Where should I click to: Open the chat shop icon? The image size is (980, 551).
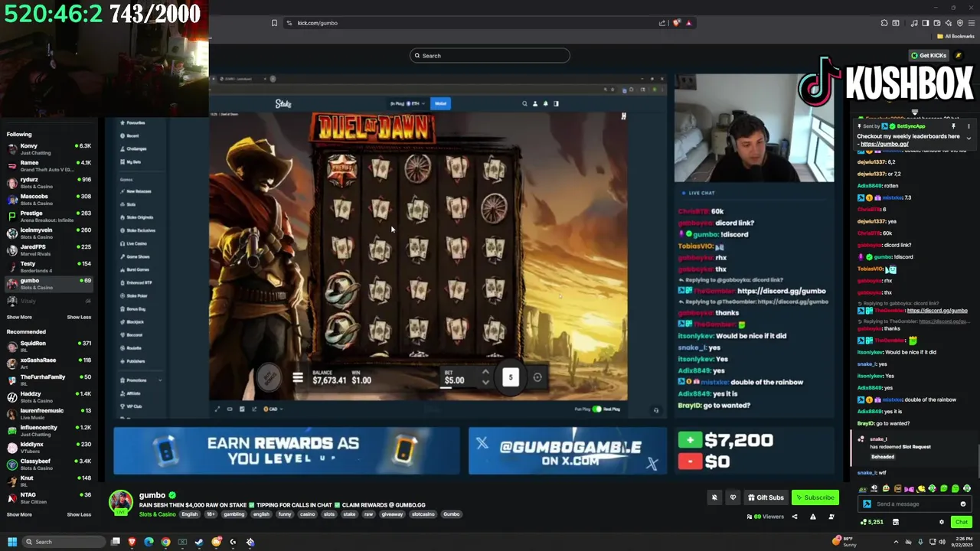[895, 522]
